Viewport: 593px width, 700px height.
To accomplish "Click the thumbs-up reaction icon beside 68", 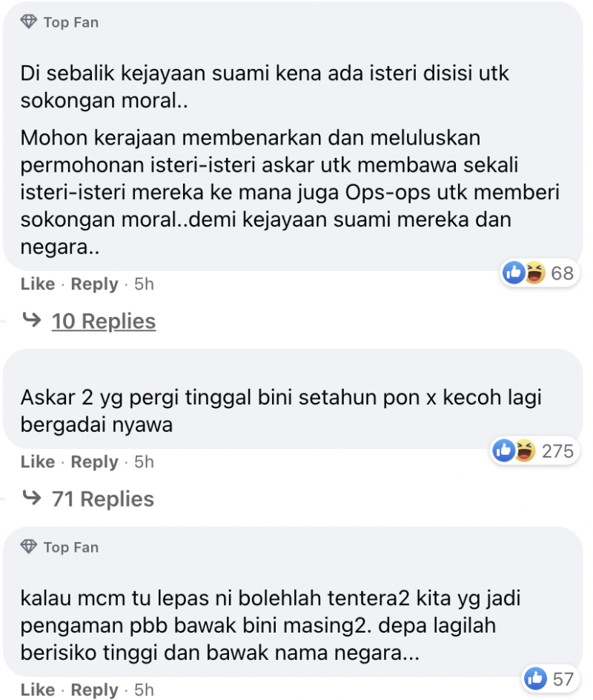I will pyautogui.click(x=514, y=273).
